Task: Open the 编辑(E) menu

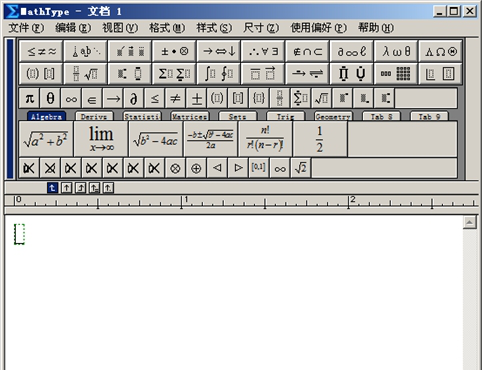Action: (x=73, y=28)
